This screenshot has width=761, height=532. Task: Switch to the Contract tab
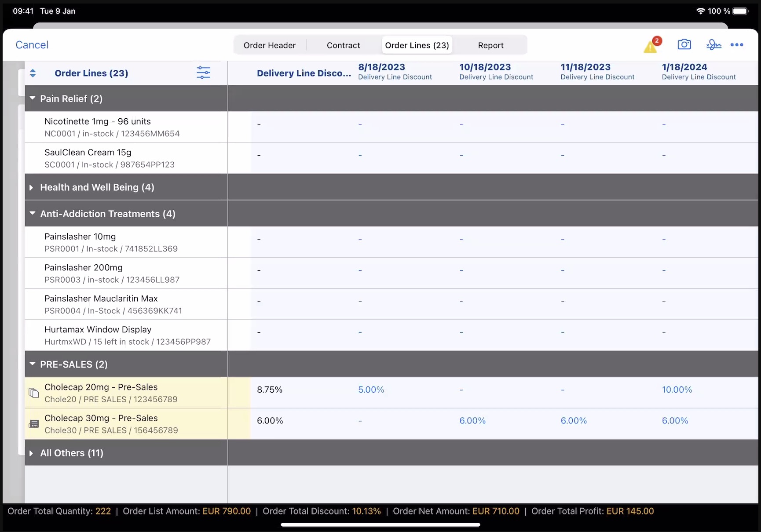(x=343, y=45)
